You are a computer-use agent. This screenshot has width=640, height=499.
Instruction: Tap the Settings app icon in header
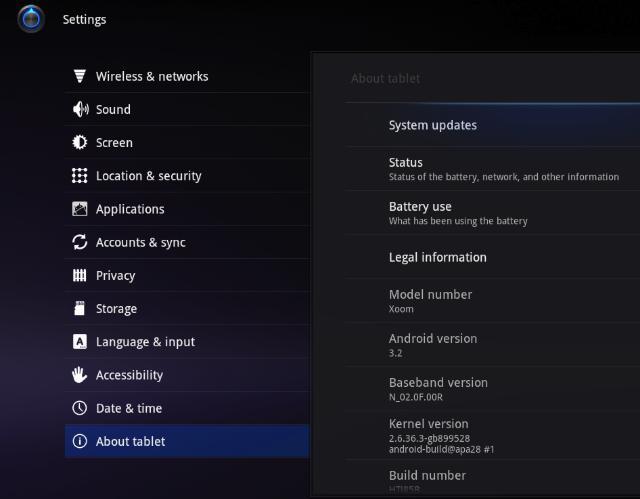tap(31, 19)
